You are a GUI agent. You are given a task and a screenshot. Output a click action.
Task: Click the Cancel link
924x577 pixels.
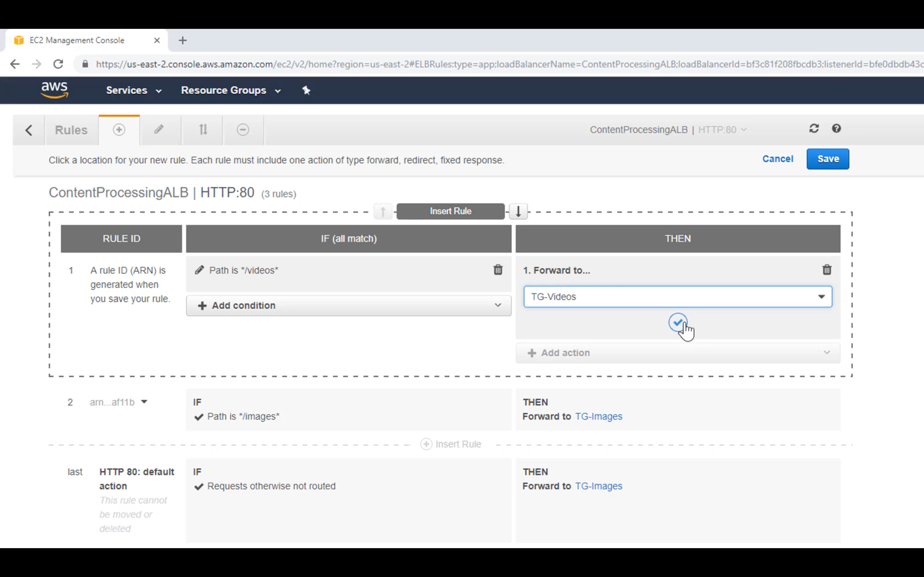coord(777,159)
